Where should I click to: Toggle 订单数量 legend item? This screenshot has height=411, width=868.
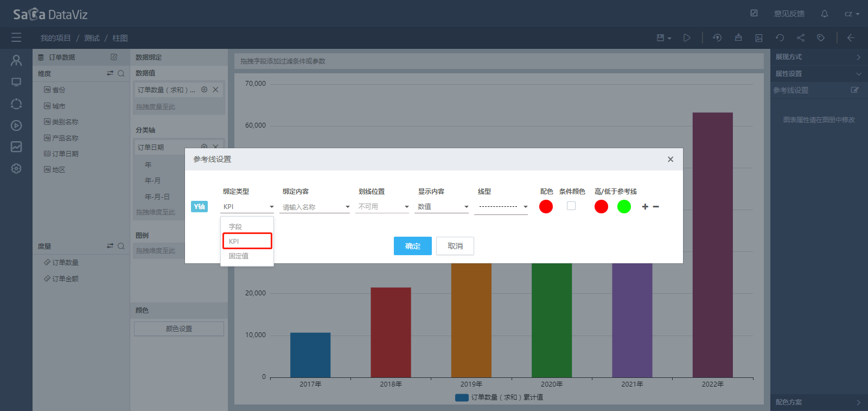tap(499, 397)
